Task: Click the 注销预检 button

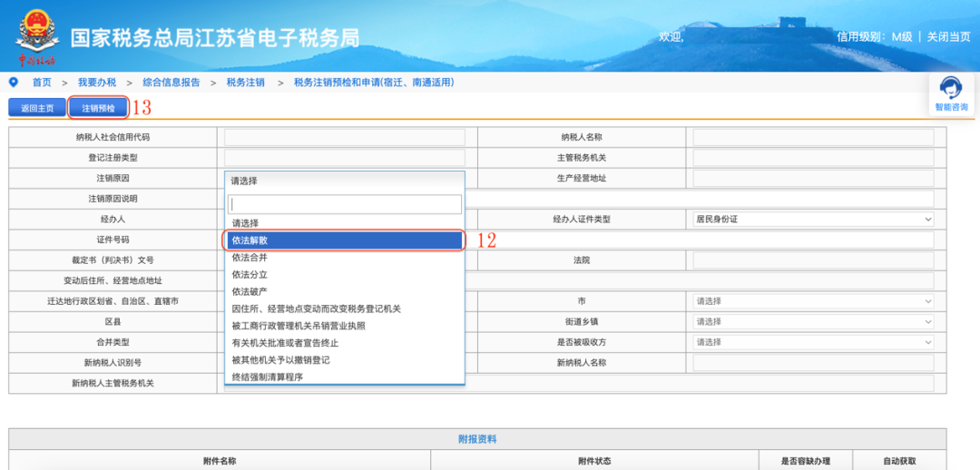Action: click(x=98, y=108)
